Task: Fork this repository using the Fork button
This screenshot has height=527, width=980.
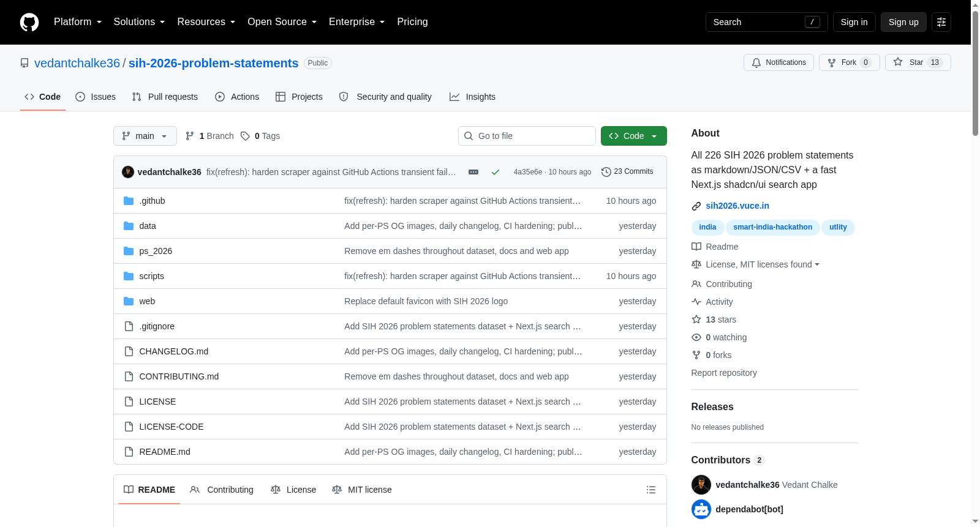Action: (x=849, y=62)
